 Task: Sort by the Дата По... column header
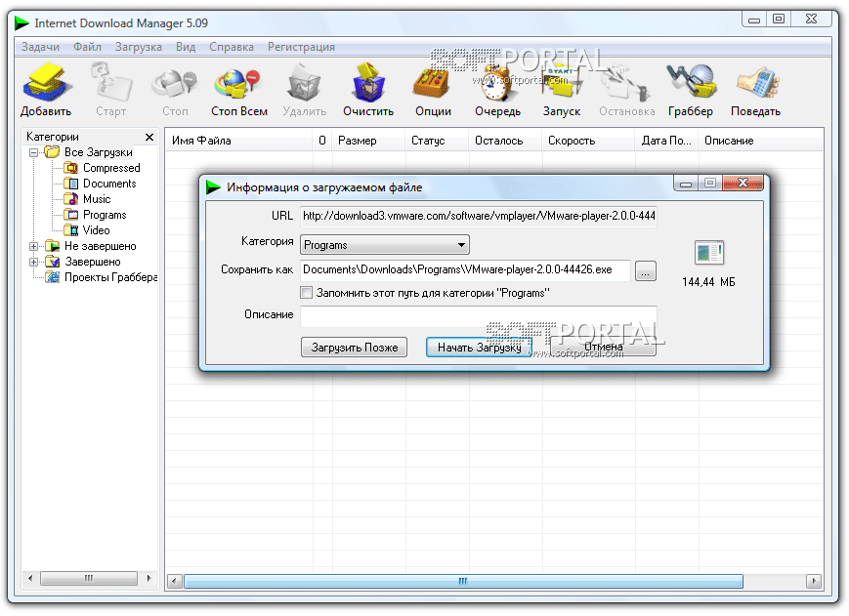point(666,141)
